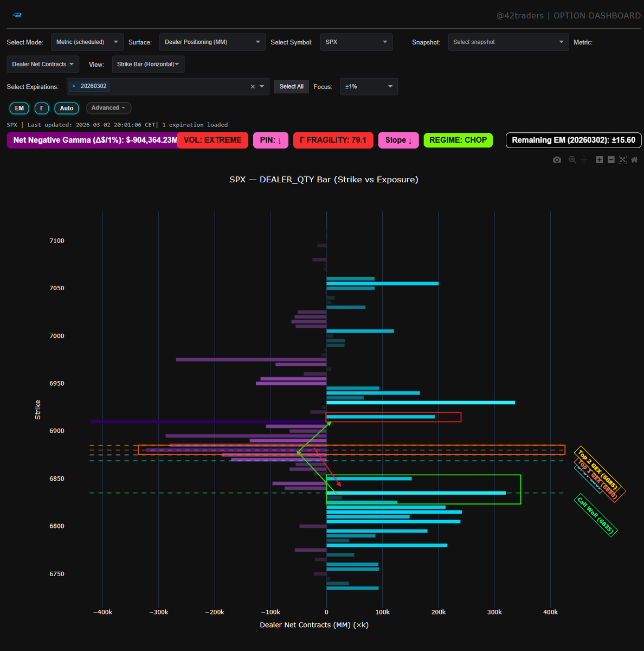Reset chart axes with the home icon
The width and height of the screenshot is (644, 651).
[634, 159]
